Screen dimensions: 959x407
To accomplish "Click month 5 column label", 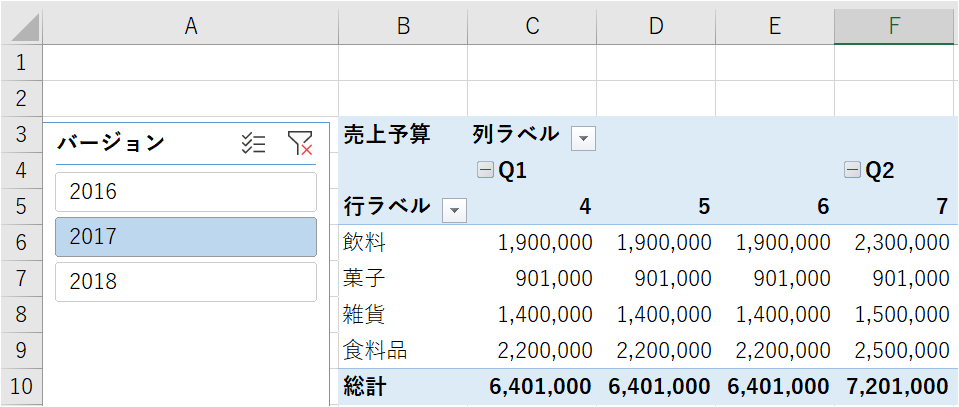I will pyautogui.click(x=705, y=207).
